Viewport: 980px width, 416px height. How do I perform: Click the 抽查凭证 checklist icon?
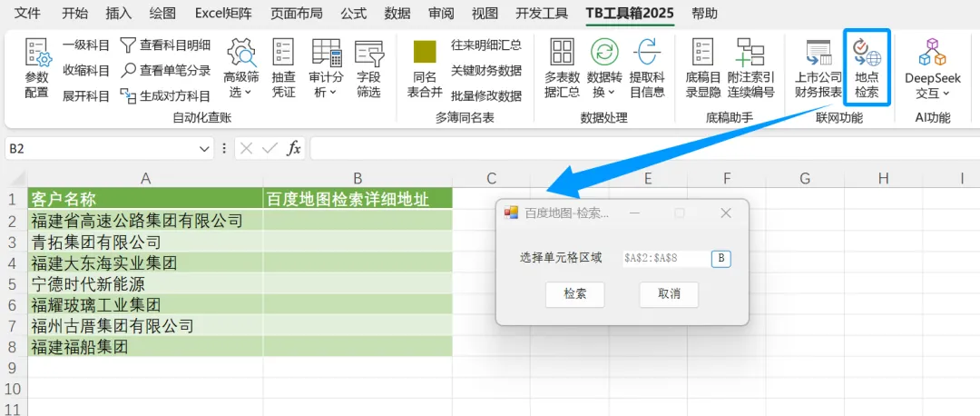283,53
